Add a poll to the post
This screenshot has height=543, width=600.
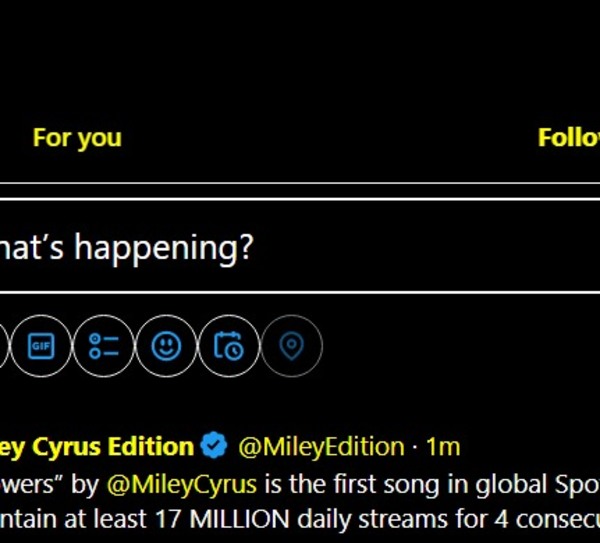coord(104,347)
